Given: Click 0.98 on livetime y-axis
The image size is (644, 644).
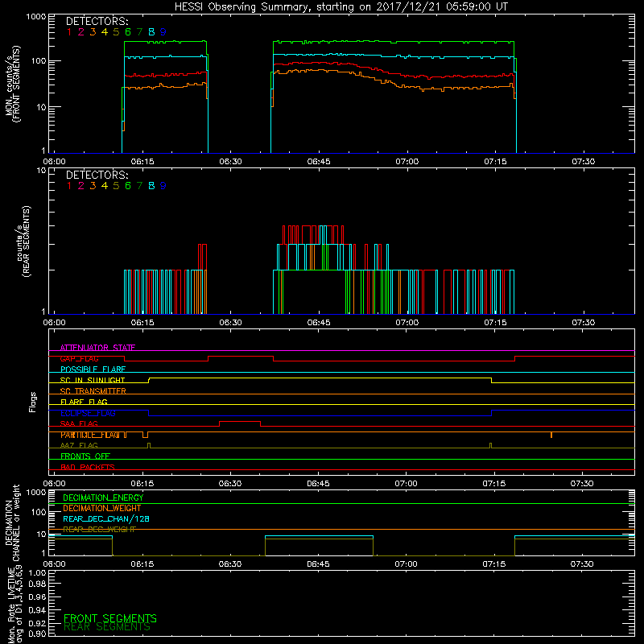Looking at the screenshot, I should (37, 584).
